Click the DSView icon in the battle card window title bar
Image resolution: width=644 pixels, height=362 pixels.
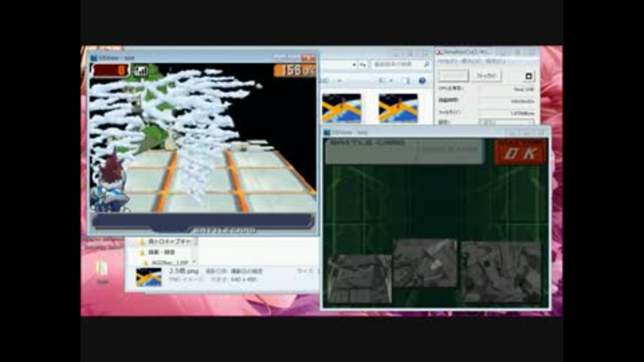click(x=327, y=133)
